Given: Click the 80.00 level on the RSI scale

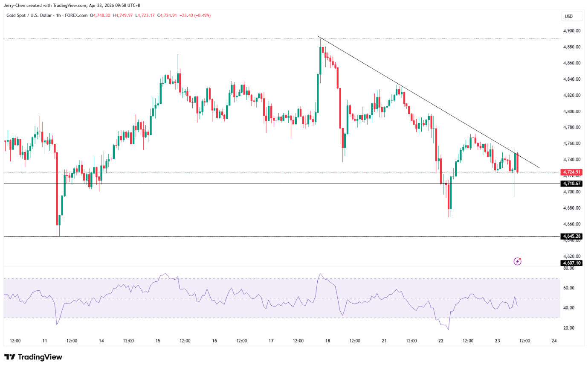Looking at the screenshot, I should [x=568, y=268].
